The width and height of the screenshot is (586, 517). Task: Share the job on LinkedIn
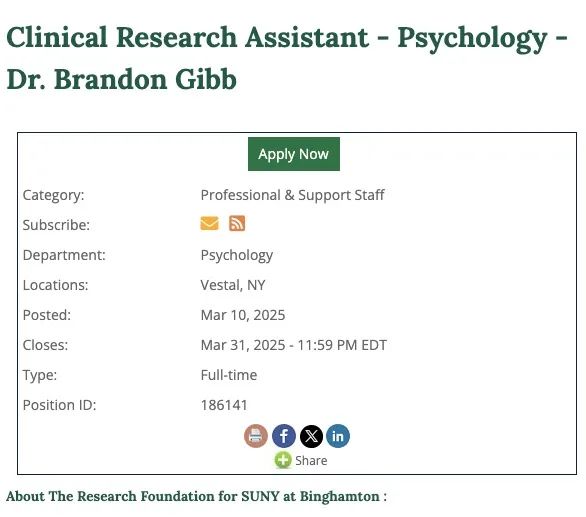pos(338,436)
